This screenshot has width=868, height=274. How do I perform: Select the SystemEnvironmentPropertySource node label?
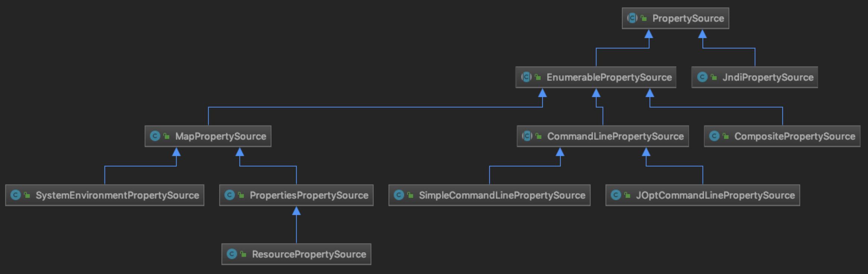pos(117,195)
